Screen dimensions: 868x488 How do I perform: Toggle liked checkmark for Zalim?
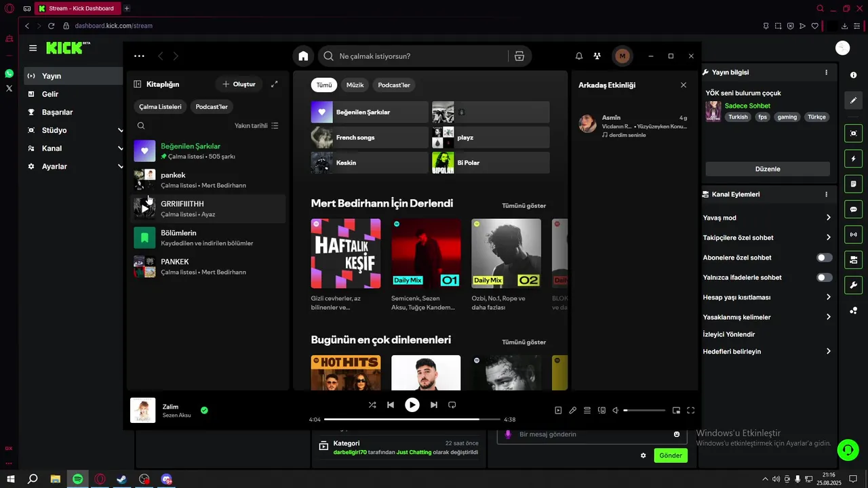(204, 410)
